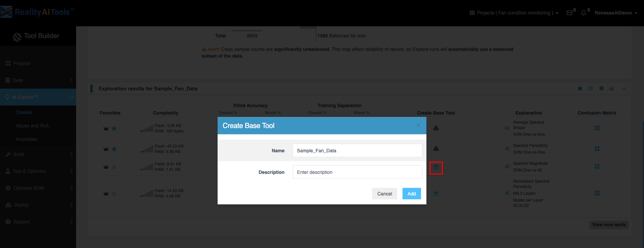The width and height of the screenshot is (644, 248).
Task: Expand the Optimize BOM sidebar section
Action: (38, 188)
